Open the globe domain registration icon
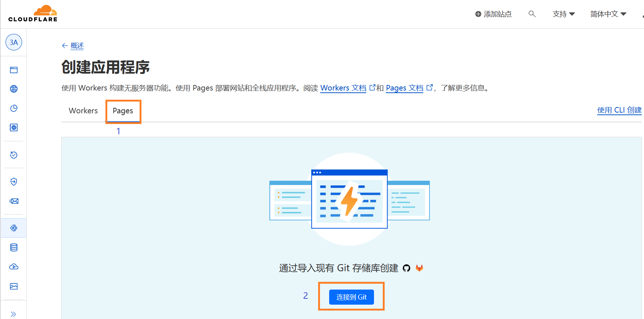This screenshot has height=319, width=644. [14, 89]
